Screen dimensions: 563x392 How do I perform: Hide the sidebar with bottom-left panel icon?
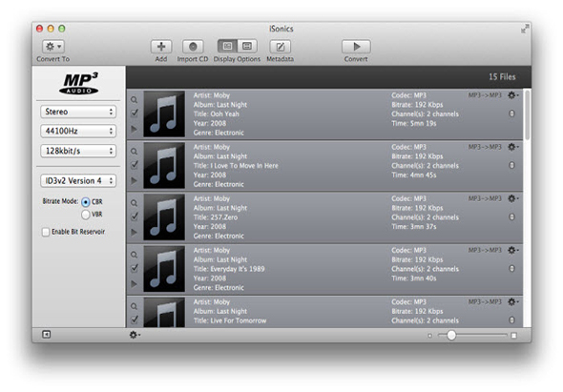[x=47, y=335]
